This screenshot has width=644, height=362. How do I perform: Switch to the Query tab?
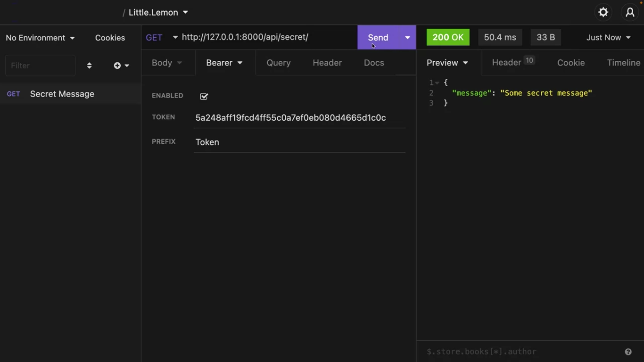coord(278,63)
